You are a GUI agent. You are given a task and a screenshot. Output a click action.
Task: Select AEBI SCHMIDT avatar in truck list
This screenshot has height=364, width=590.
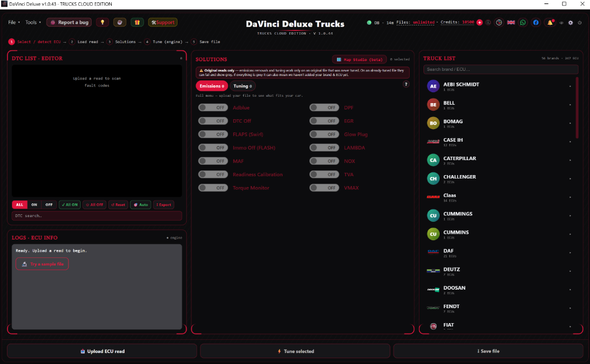click(x=433, y=86)
